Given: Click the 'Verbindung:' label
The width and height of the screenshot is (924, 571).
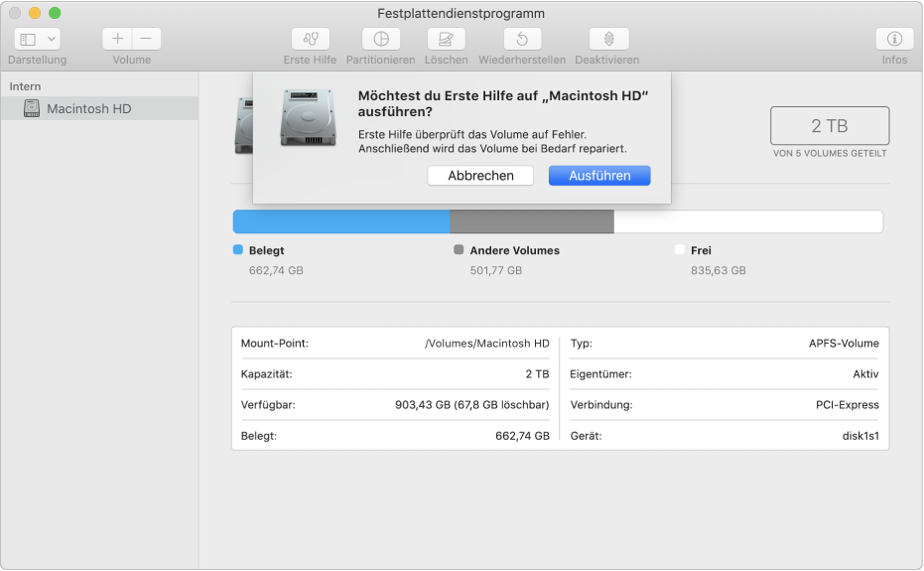Looking at the screenshot, I should [601, 404].
